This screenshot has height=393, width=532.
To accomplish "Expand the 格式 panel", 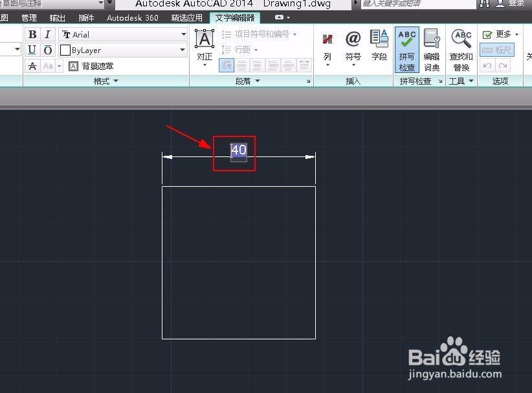I will click(x=106, y=81).
